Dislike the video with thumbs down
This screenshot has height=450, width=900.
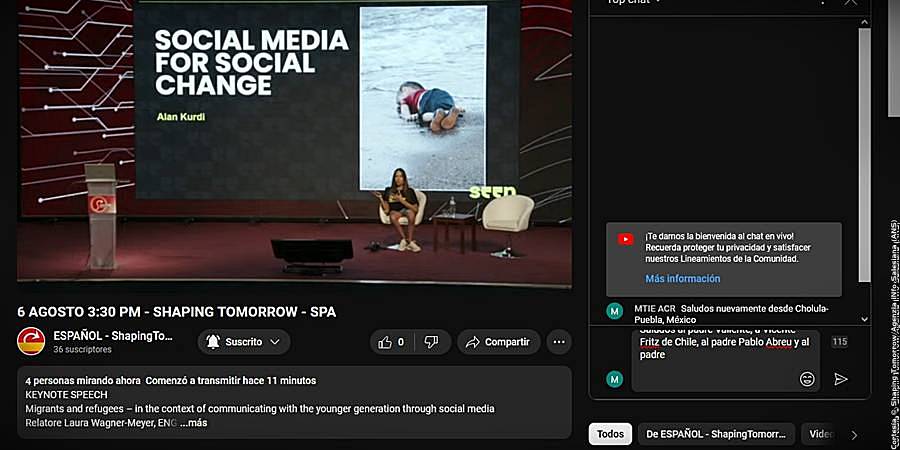432,342
